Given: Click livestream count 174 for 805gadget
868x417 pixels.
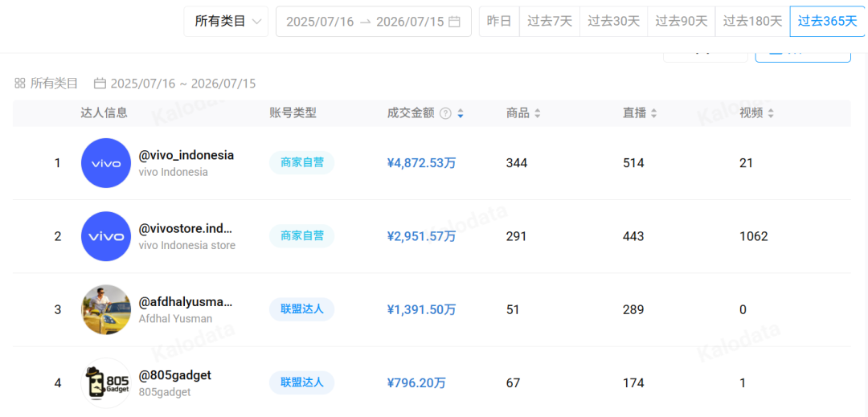Looking at the screenshot, I should (x=633, y=383).
